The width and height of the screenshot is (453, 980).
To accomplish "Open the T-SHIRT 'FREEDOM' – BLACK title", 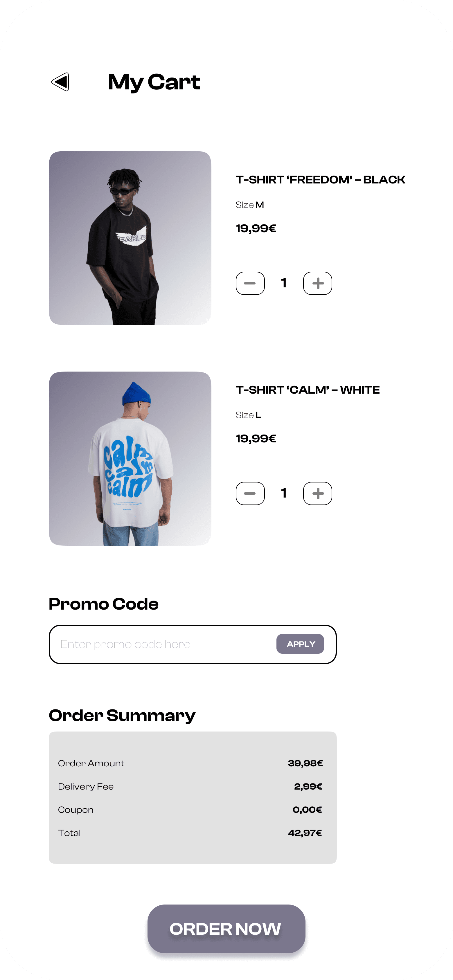I will (x=321, y=180).
